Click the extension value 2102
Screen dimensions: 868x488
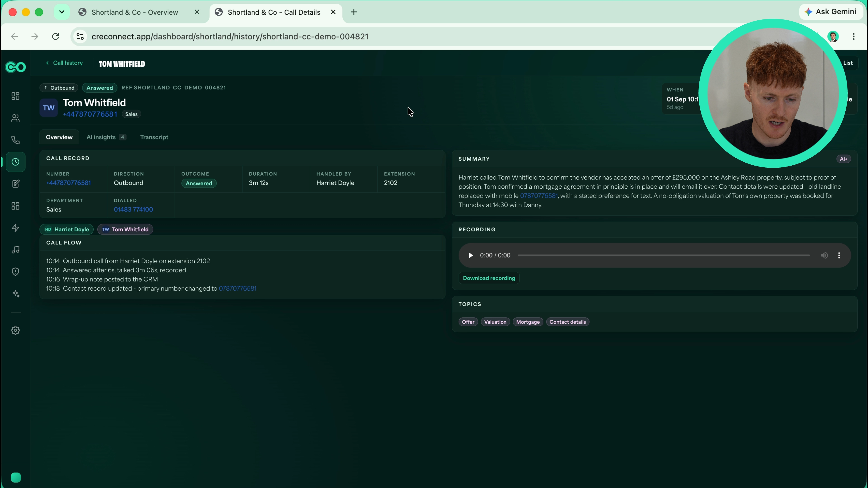click(391, 183)
